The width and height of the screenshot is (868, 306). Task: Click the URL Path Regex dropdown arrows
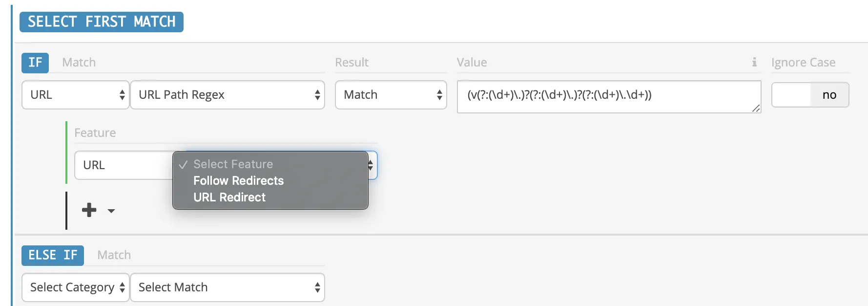click(x=317, y=95)
